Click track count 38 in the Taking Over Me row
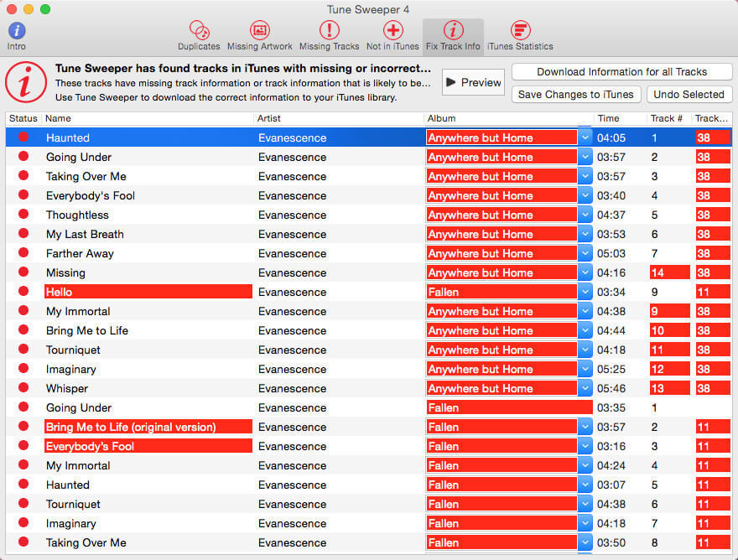The height and width of the screenshot is (560, 738). (x=713, y=177)
